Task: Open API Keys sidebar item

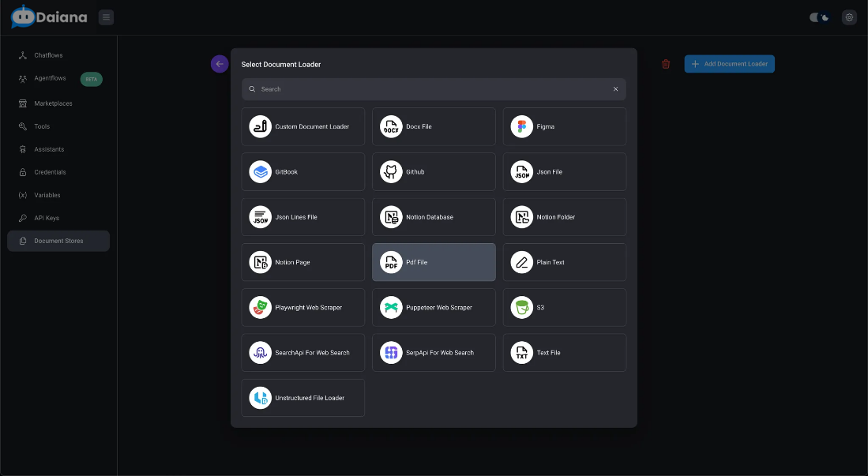Action: [47, 218]
